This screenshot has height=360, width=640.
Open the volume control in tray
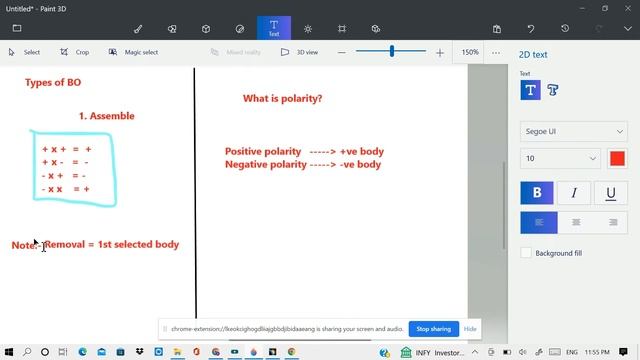pyautogui.click(x=522, y=352)
